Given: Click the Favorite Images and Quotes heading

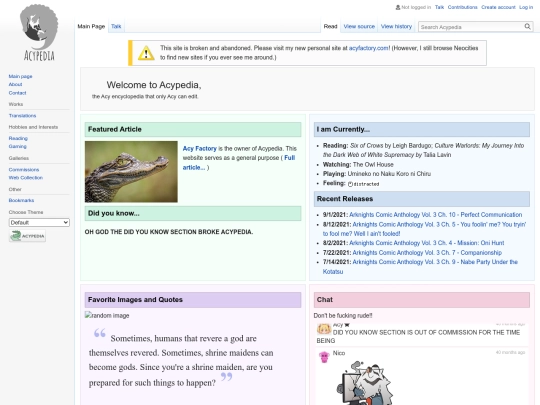Looking at the screenshot, I should pos(135,299).
